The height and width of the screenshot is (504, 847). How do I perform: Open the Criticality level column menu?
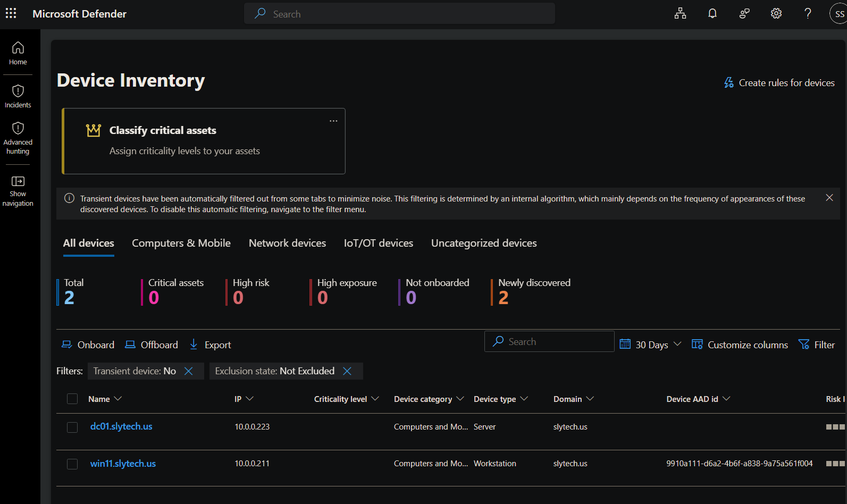coord(375,399)
